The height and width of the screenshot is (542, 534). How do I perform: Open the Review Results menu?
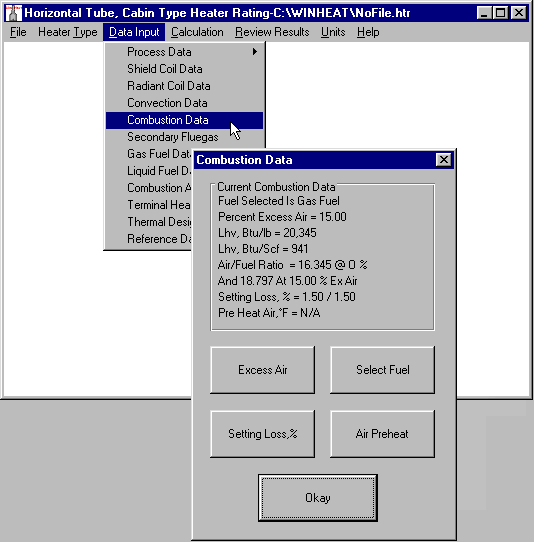(x=272, y=32)
